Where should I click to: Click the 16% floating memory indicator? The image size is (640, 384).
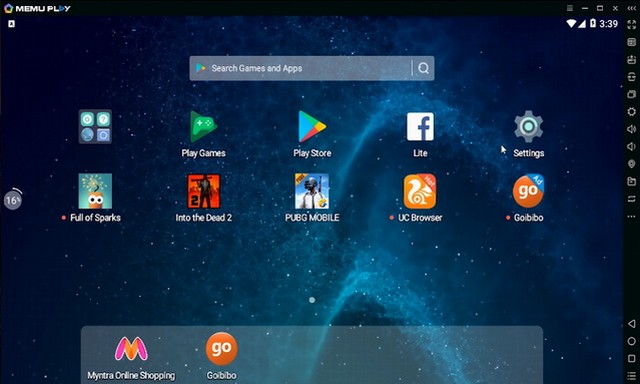[13, 200]
